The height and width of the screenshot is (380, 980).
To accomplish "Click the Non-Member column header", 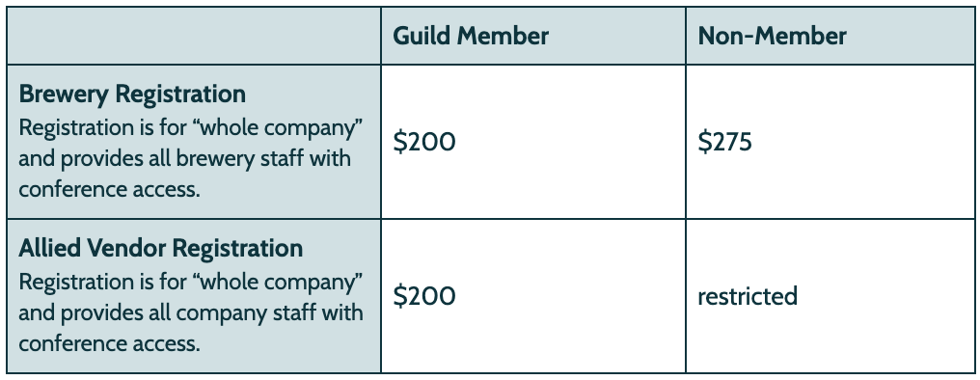I will tap(772, 36).
